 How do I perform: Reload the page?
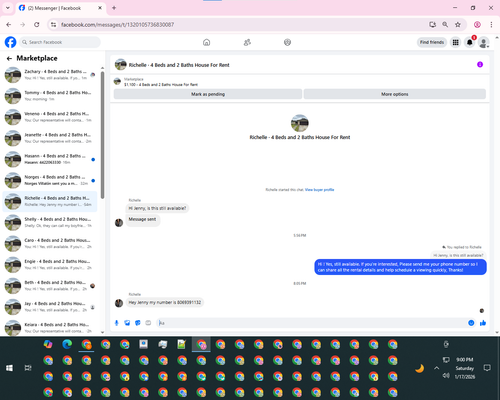point(37,24)
